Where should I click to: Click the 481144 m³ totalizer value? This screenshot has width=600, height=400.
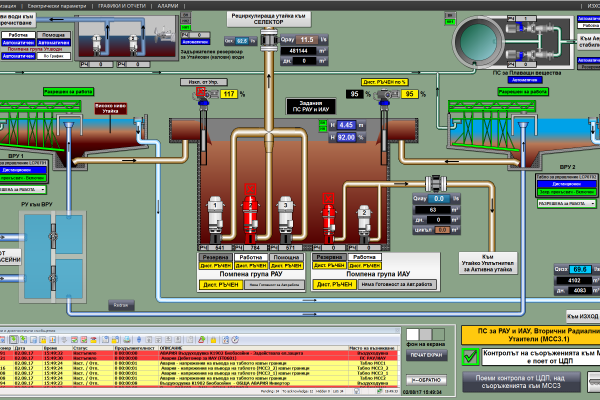pos(299,51)
